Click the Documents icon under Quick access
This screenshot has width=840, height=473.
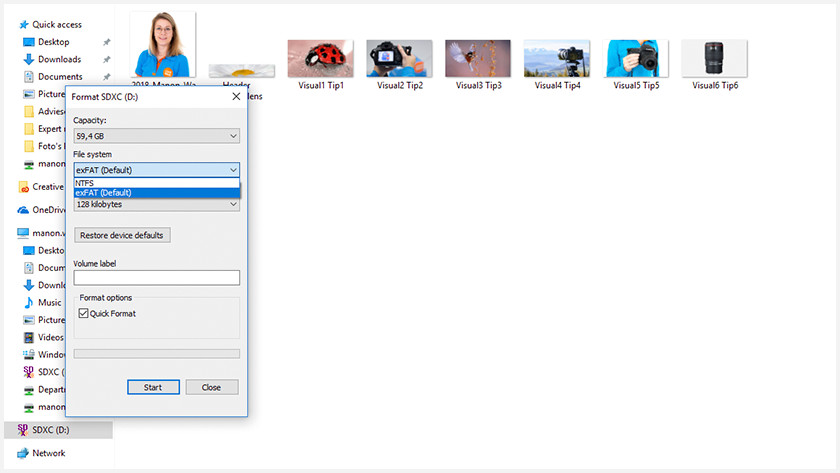click(x=29, y=77)
